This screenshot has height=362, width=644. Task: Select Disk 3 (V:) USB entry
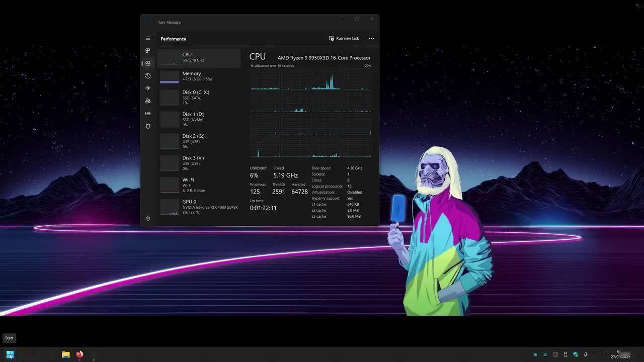pos(199,163)
